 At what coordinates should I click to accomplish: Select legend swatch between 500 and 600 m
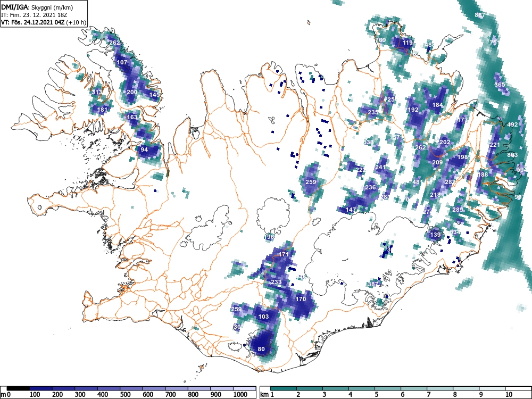point(131,388)
